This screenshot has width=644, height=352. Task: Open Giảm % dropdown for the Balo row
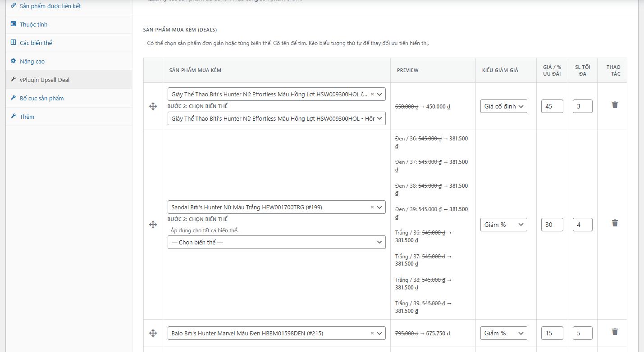pyautogui.click(x=503, y=333)
